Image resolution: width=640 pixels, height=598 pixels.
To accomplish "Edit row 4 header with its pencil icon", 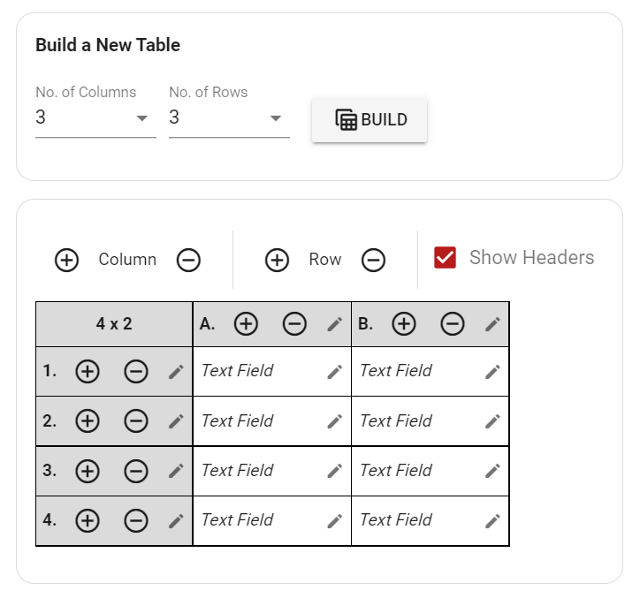I will pos(176,521).
